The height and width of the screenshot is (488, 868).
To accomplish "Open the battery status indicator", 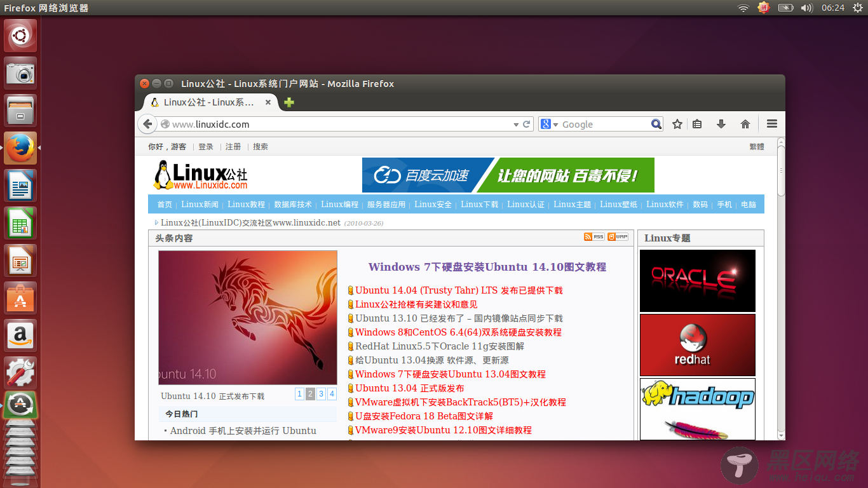I will [785, 8].
